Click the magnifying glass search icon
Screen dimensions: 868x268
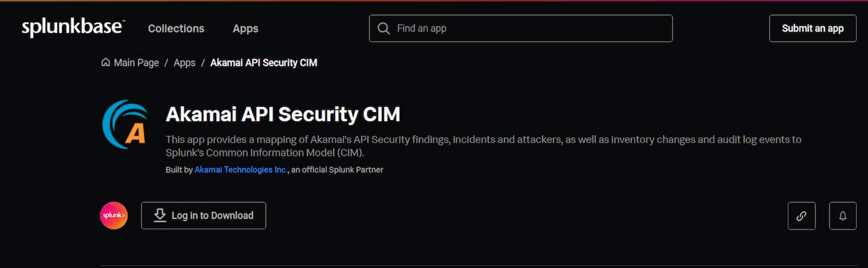point(383,28)
